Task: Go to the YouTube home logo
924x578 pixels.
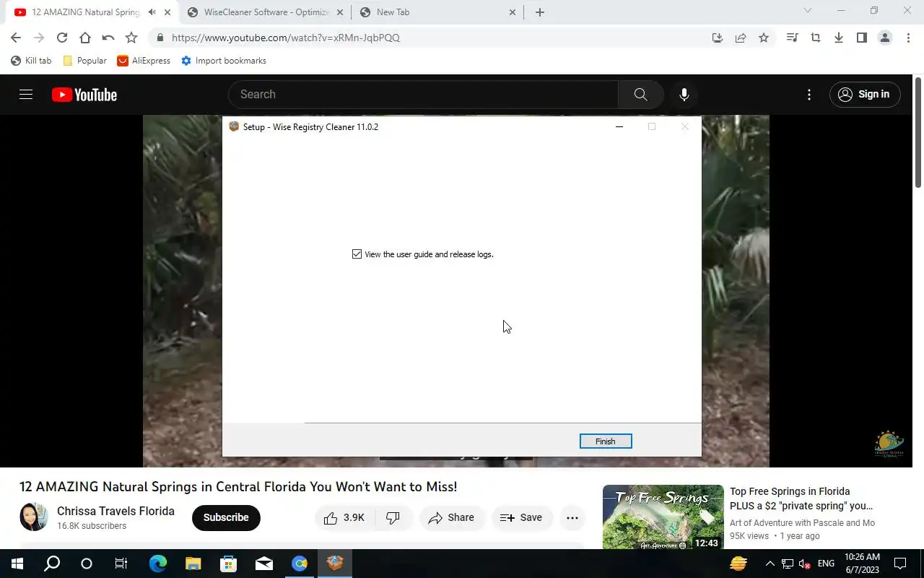Action: point(84,95)
